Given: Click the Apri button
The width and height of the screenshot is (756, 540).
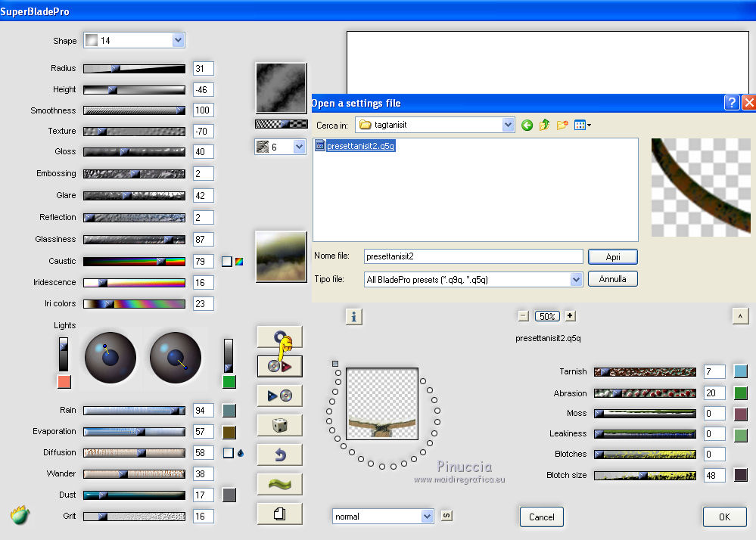Looking at the screenshot, I should [x=612, y=257].
